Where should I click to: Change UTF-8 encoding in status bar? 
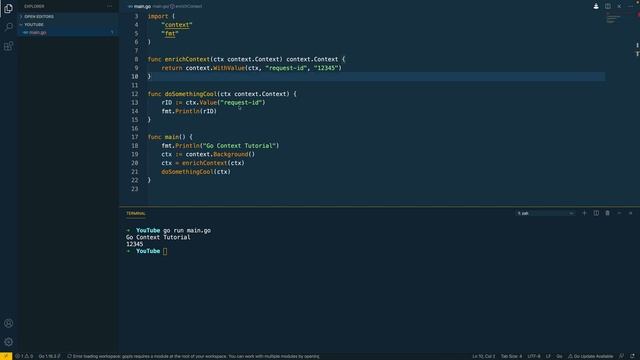[x=534, y=356]
